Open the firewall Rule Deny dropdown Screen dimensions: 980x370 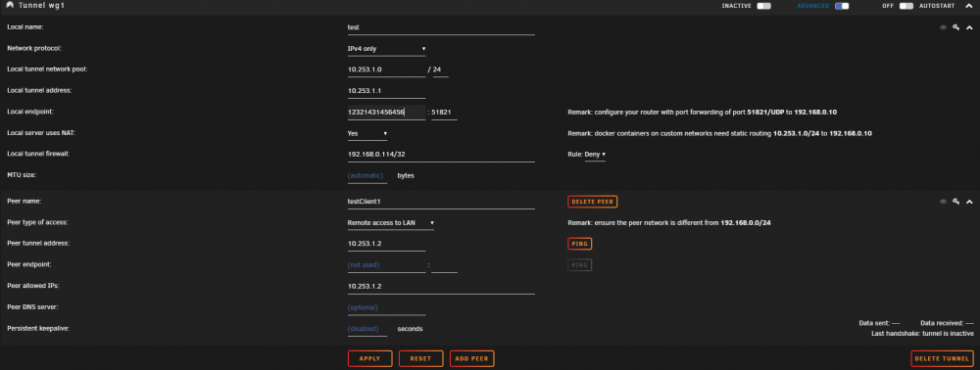coord(595,154)
